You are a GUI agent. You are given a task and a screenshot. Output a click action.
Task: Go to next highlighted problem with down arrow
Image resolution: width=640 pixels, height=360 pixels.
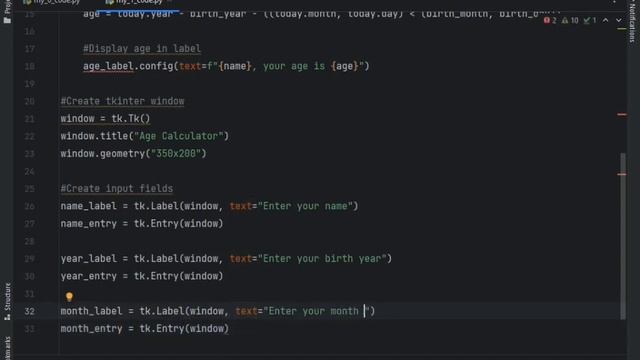tap(619, 20)
